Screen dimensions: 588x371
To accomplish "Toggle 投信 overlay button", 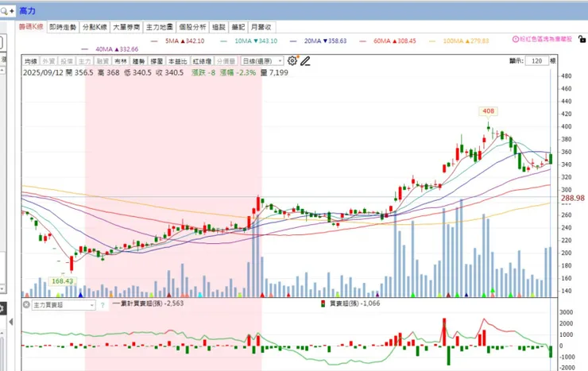I will [67, 61].
